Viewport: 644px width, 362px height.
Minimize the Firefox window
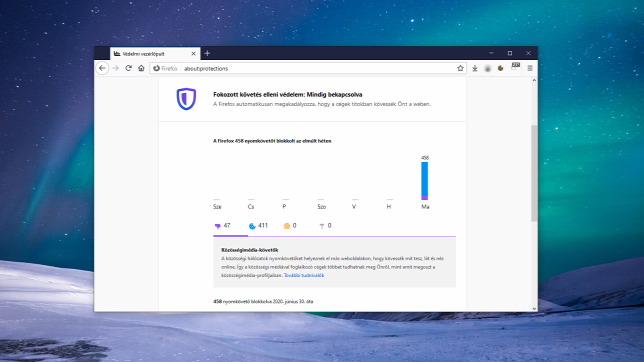491,53
